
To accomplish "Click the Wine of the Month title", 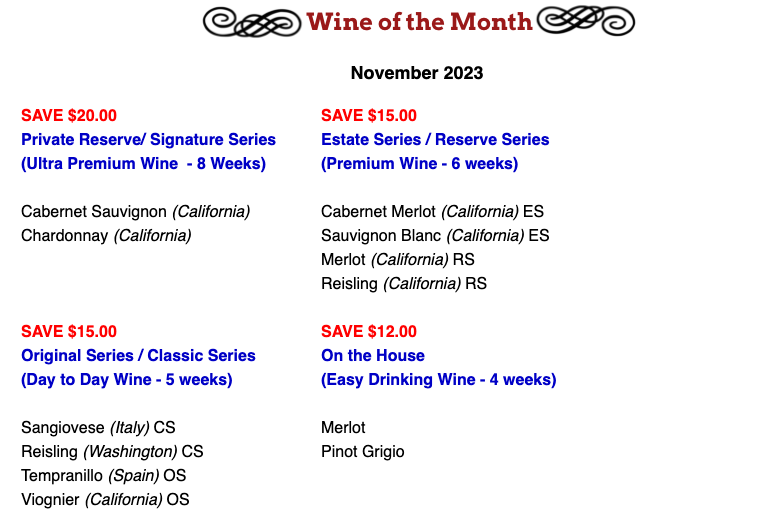I will pyautogui.click(x=419, y=22).
